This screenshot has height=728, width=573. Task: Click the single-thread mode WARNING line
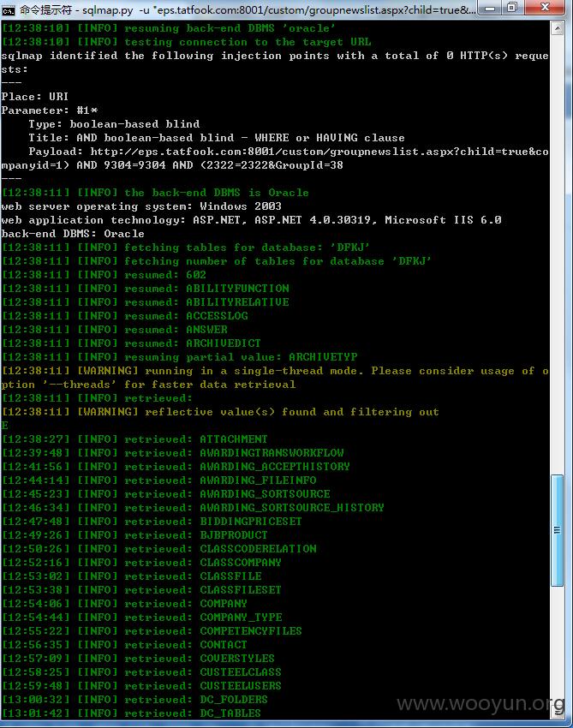pos(275,378)
